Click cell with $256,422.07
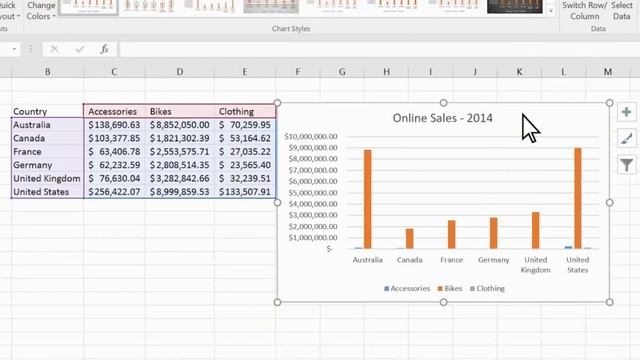Screen dimensions: 640x360 pyautogui.click(x=114, y=192)
